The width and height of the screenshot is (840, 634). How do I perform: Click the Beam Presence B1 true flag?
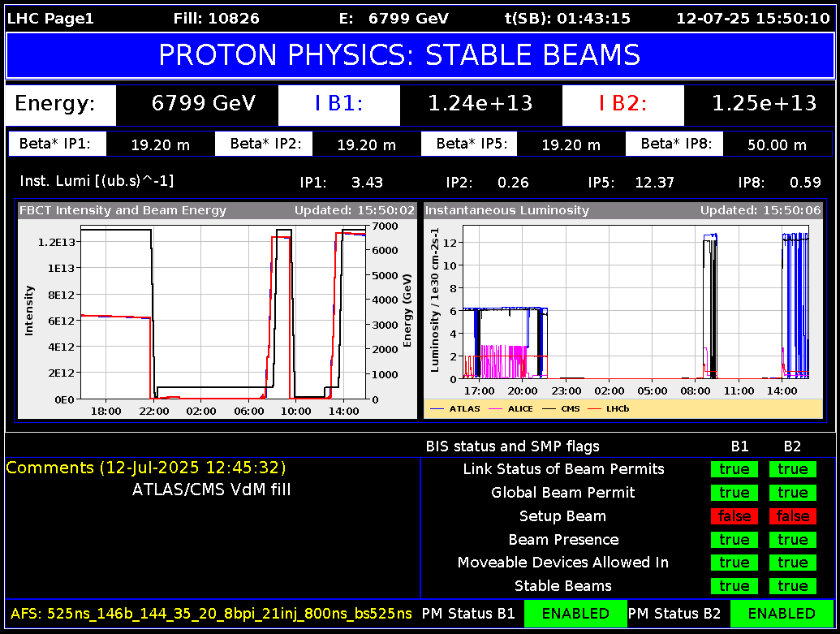[x=734, y=540]
